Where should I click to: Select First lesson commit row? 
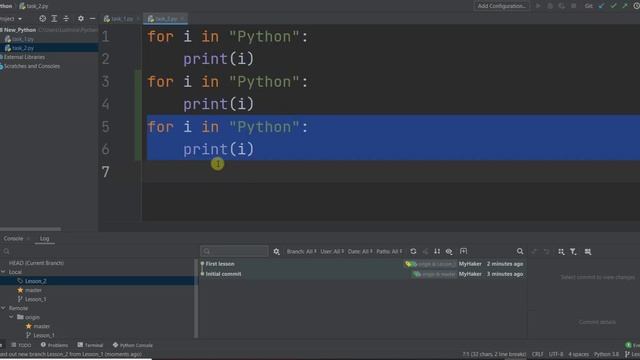(x=362, y=264)
